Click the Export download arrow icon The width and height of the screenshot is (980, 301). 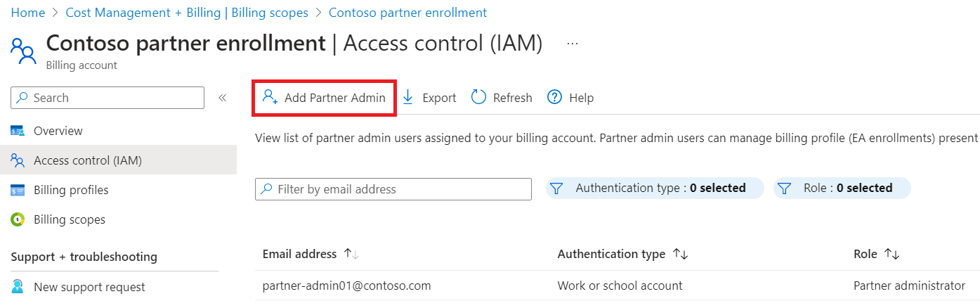pyautogui.click(x=408, y=97)
